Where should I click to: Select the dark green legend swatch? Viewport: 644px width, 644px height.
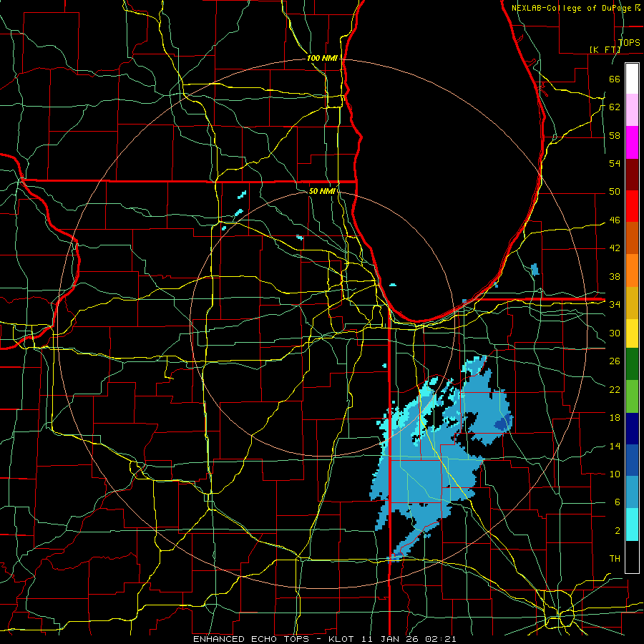[632, 364]
